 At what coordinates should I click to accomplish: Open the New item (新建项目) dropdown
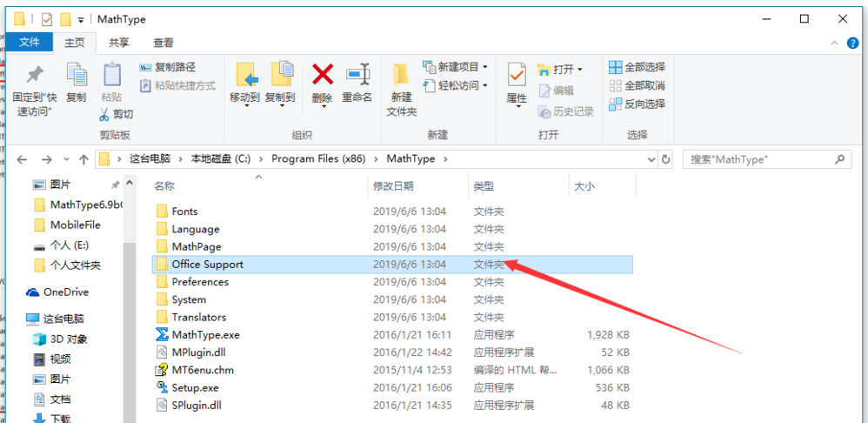pyautogui.click(x=455, y=67)
